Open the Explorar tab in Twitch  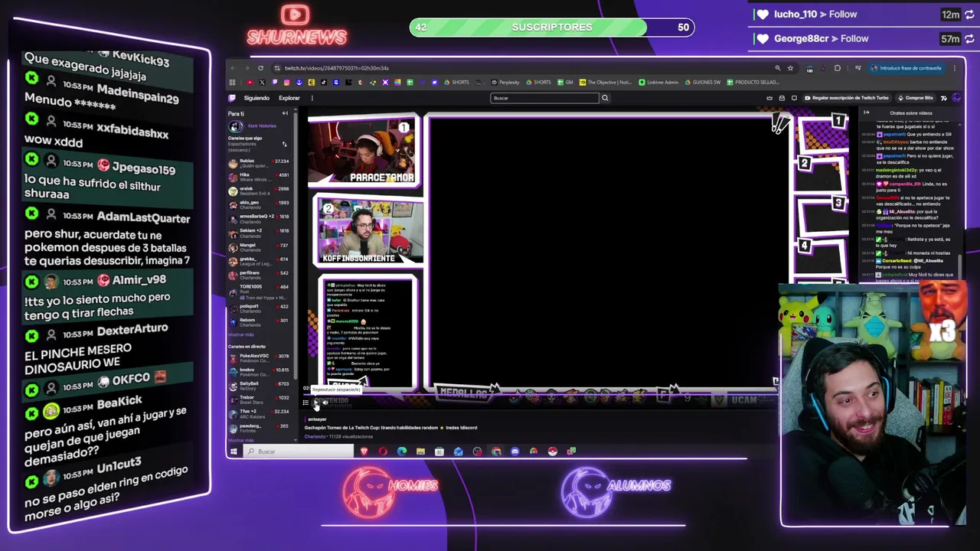click(289, 98)
